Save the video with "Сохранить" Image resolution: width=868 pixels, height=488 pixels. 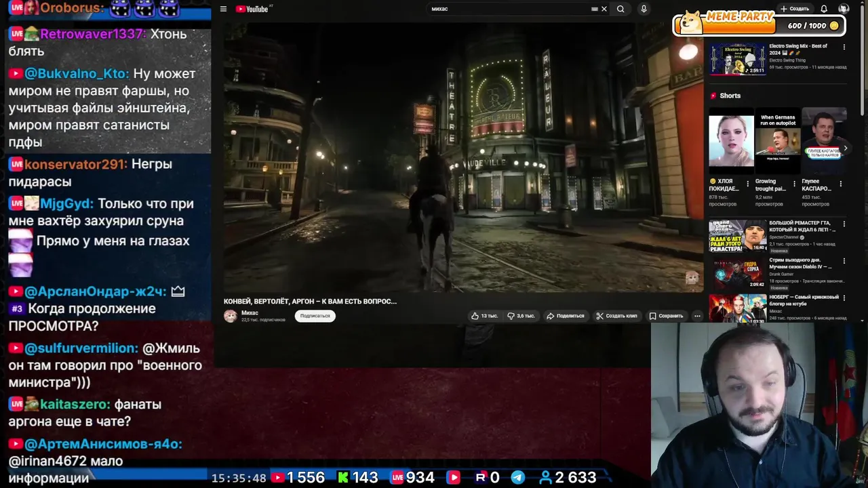tap(666, 316)
